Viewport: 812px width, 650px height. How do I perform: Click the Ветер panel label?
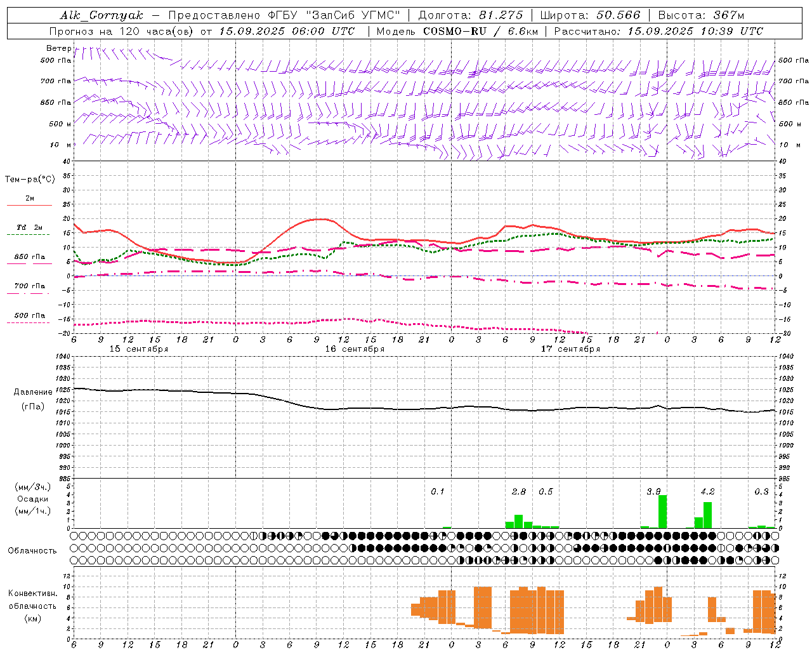(x=58, y=48)
